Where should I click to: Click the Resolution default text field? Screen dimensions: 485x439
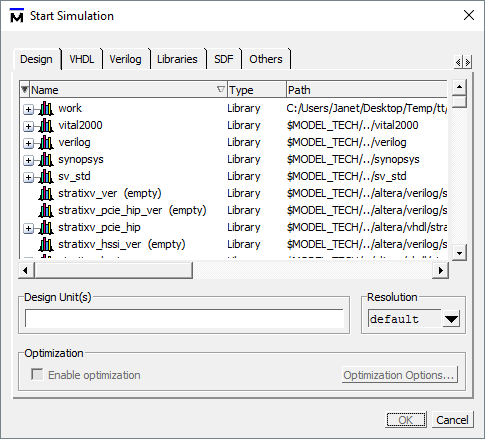[405, 319]
